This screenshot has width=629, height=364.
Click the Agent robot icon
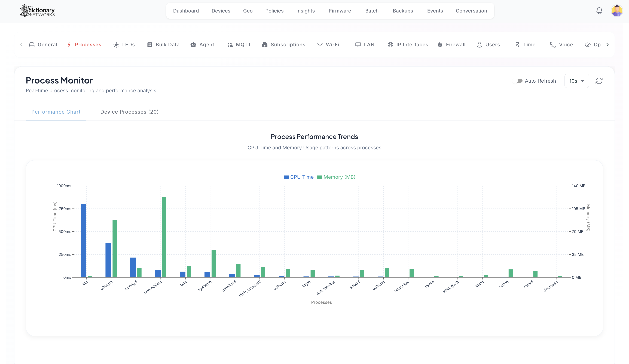[193, 45]
